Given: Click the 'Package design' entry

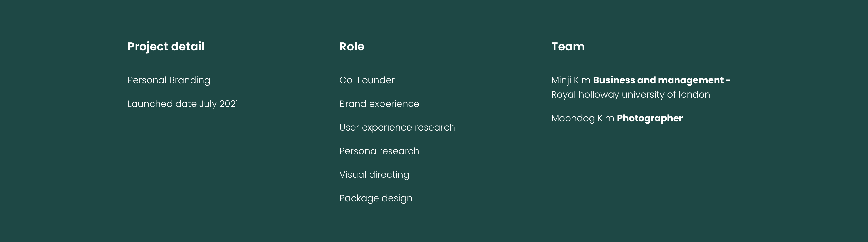Looking at the screenshot, I should click(x=376, y=198).
